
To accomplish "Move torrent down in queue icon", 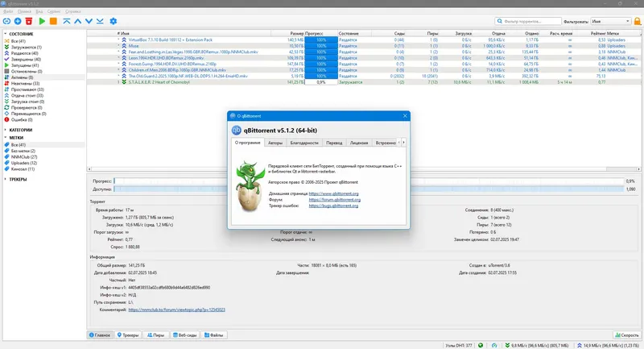I will [89, 21].
